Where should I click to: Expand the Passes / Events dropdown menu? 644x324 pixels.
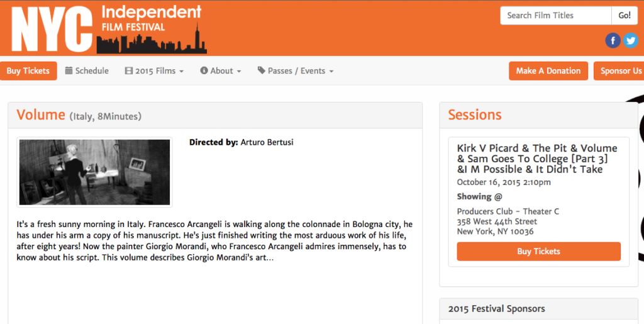coord(296,70)
